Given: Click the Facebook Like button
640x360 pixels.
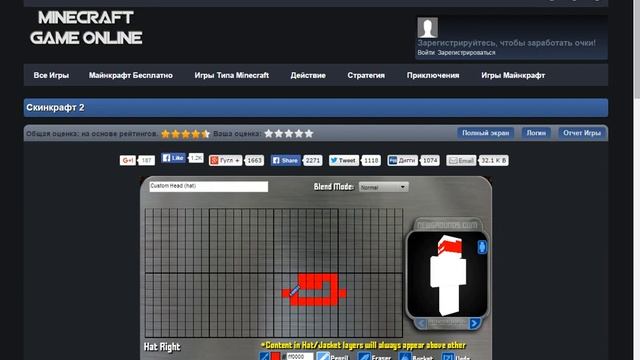Looking at the screenshot, I should (x=173, y=158).
